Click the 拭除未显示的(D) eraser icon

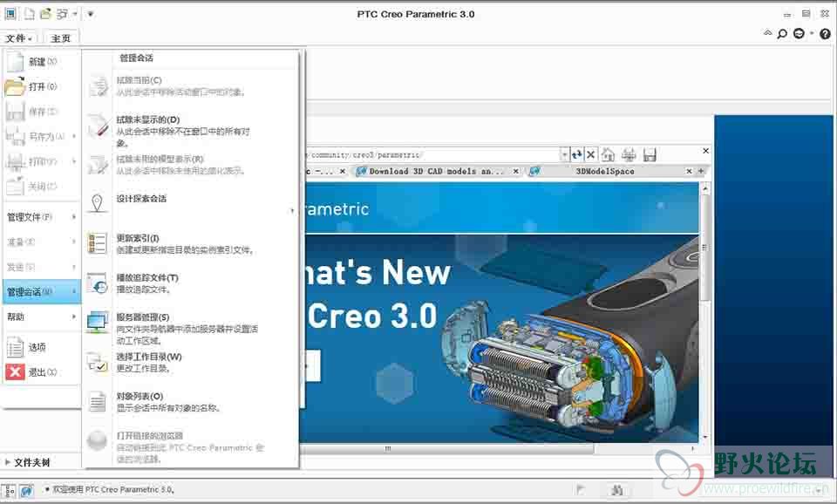tap(98, 126)
